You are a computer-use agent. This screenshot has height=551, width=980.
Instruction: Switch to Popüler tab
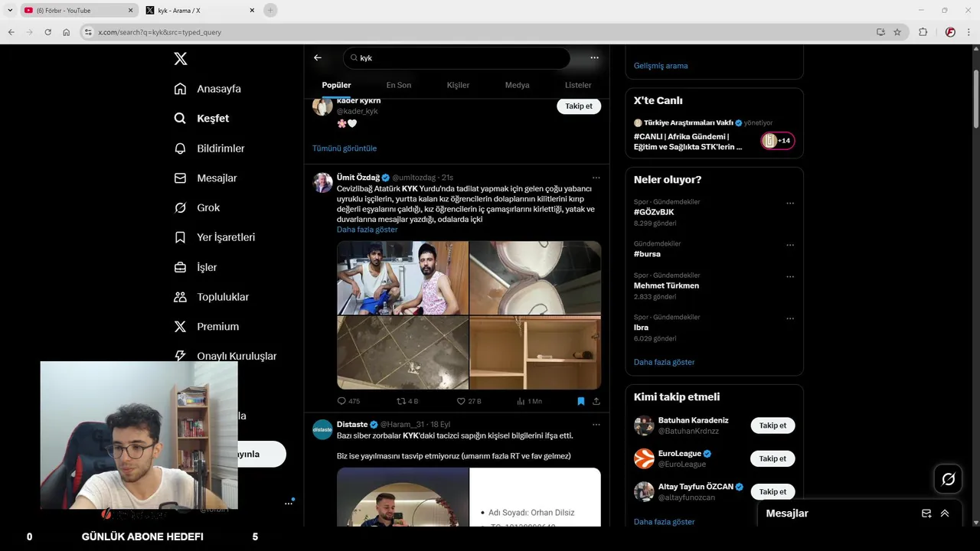pyautogui.click(x=336, y=85)
